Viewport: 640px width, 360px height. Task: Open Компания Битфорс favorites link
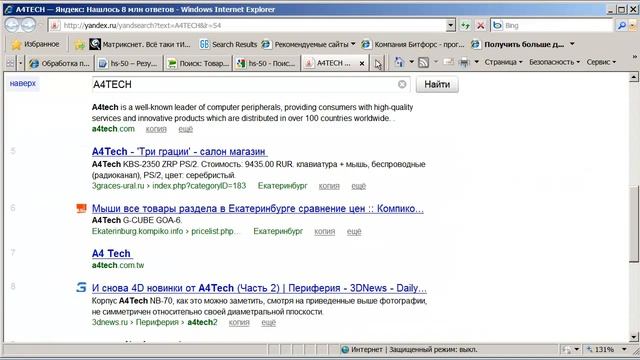tap(413, 44)
